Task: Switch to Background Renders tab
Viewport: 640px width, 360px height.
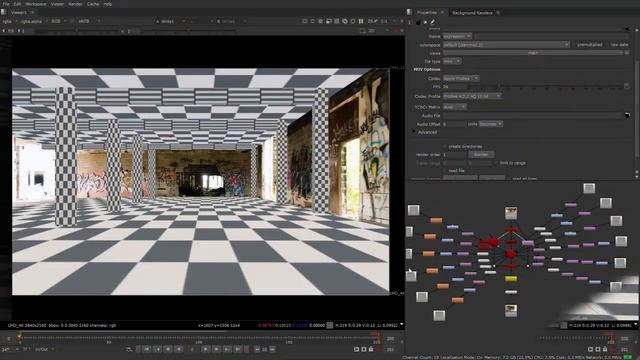Action: (472, 13)
